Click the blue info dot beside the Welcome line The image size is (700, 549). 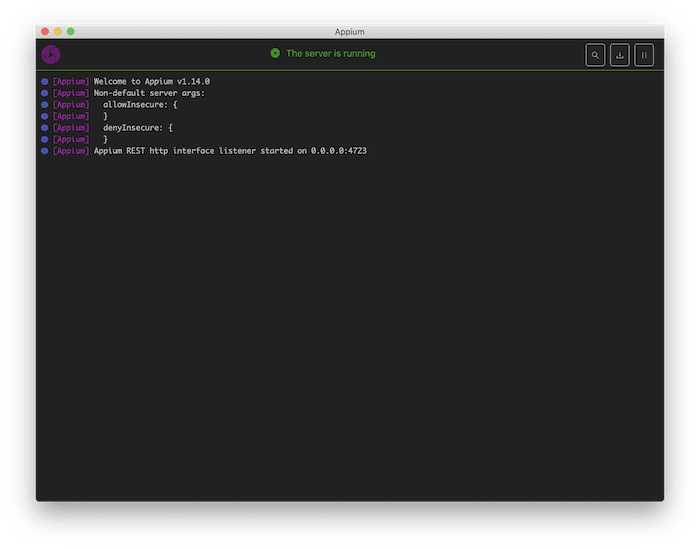[45, 82]
